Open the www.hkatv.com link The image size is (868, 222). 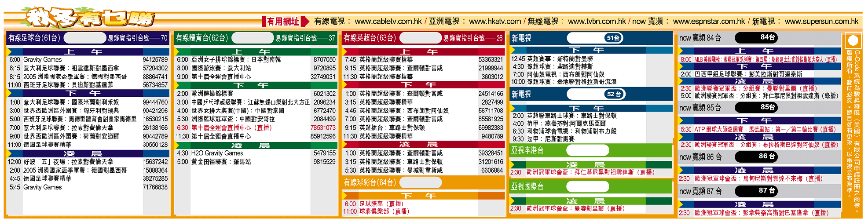point(495,21)
